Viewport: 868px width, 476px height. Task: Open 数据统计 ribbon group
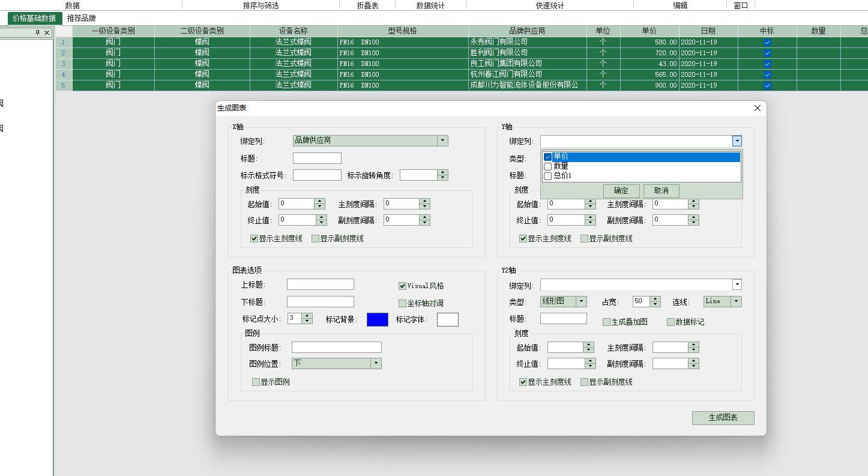point(431,5)
